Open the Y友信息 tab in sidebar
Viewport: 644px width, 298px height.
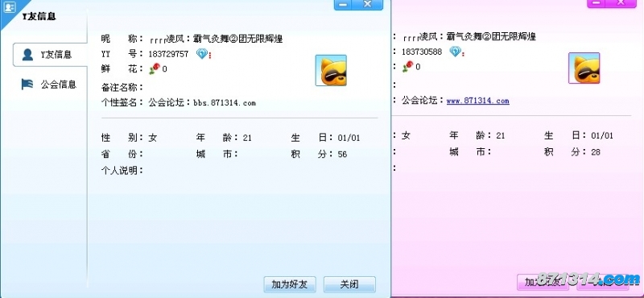50,54
